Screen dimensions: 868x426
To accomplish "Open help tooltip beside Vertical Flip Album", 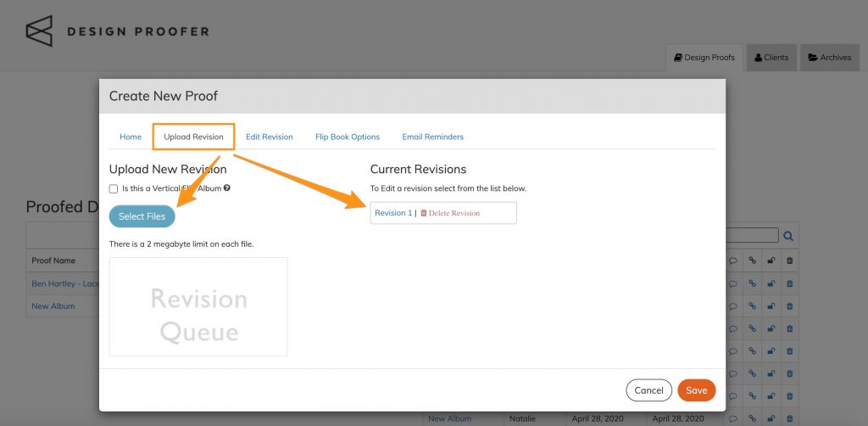I will tap(227, 188).
